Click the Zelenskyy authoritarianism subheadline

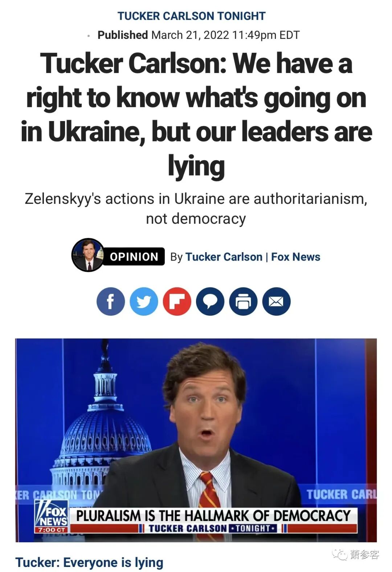(x=196, y=209)
